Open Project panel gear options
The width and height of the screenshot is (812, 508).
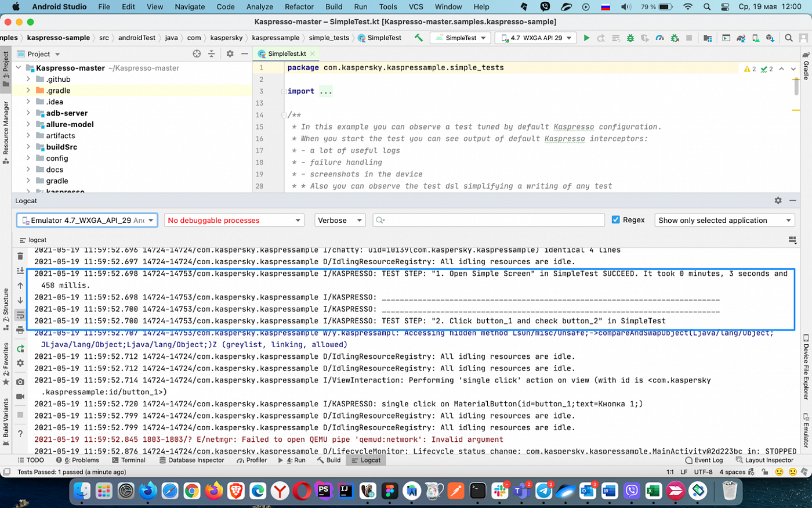click(x=230, y=53)
